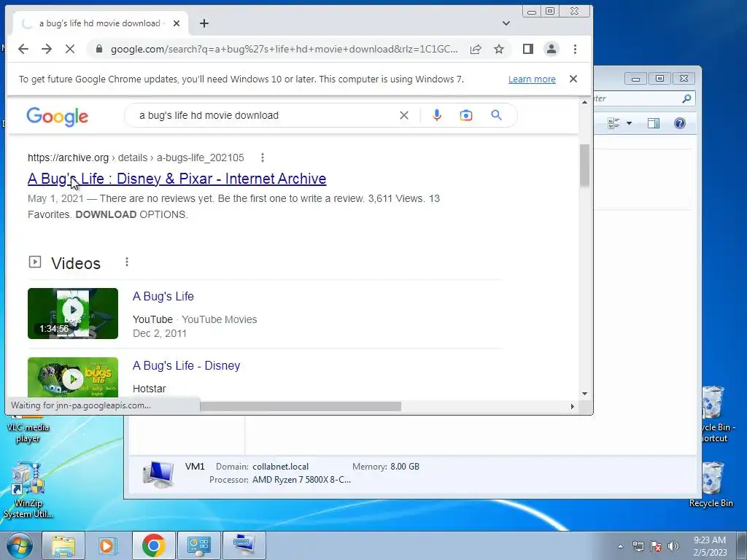Change view icon in Explorer window
This screenshot has width=747, height=560.
(614, 123)
